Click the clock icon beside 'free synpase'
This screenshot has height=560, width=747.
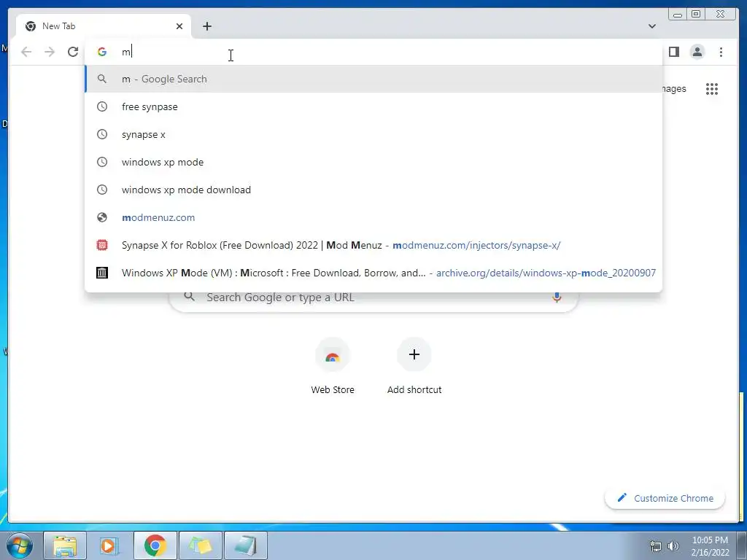(x=102, y=106)
